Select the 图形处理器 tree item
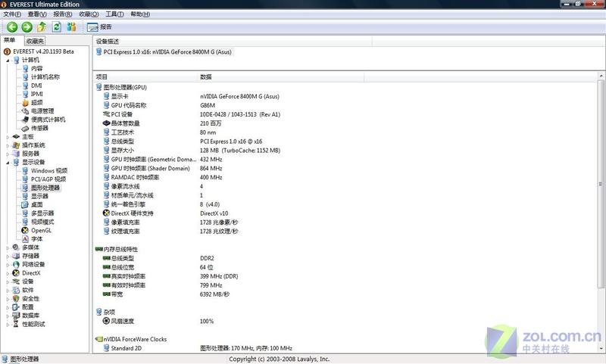This screenshot has height=364, width=606. click(45, 188)
